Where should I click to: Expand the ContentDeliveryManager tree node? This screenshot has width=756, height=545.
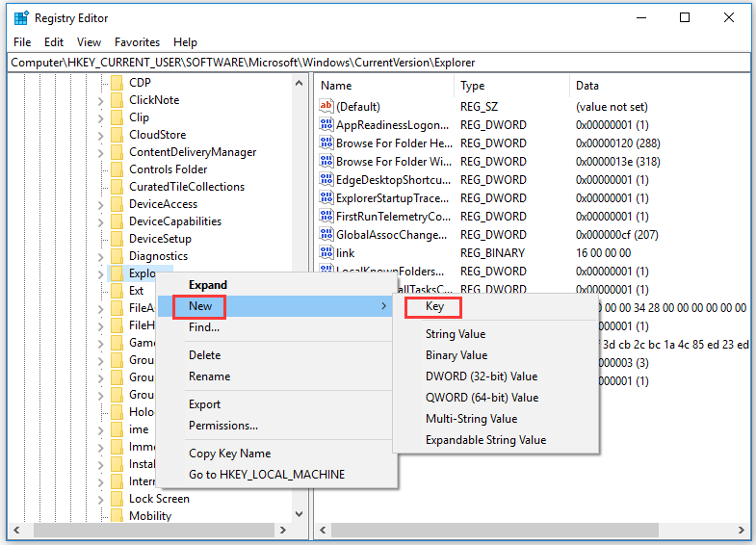coord(101,152)
